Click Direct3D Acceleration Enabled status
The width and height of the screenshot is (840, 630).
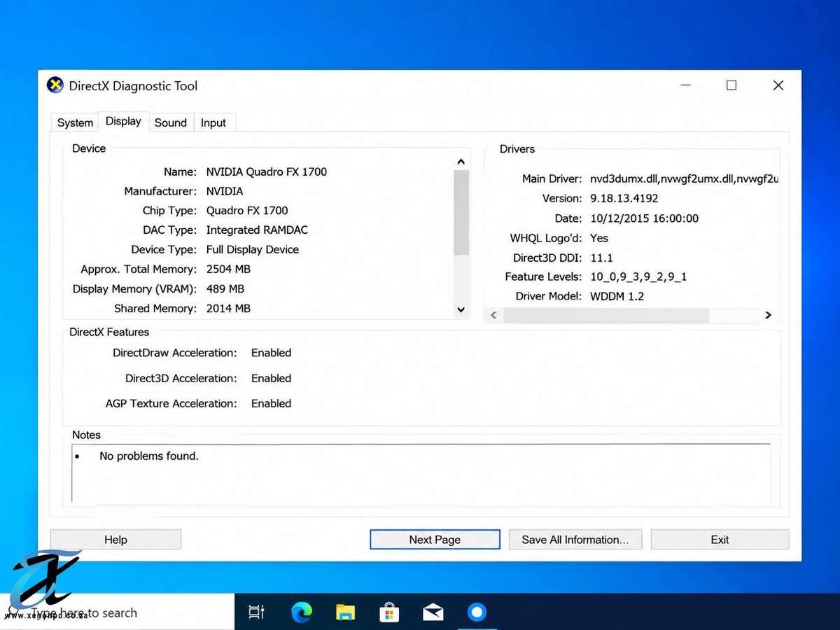click(271, 378)
